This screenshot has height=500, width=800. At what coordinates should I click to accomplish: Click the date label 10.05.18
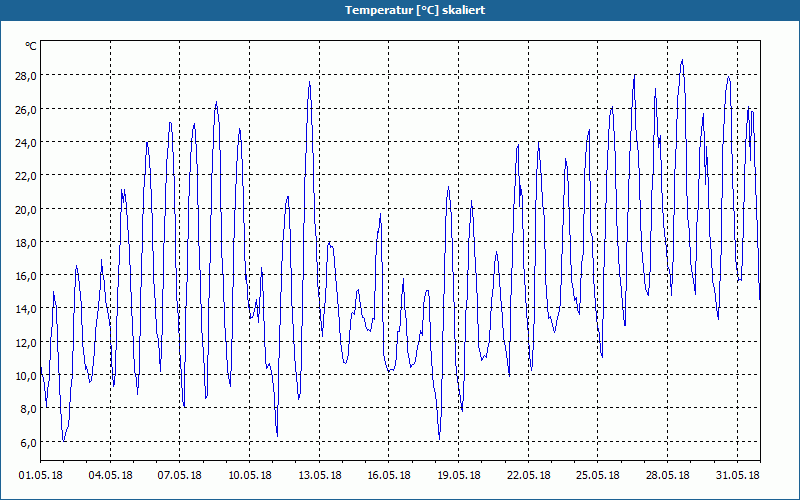point(249,476)
